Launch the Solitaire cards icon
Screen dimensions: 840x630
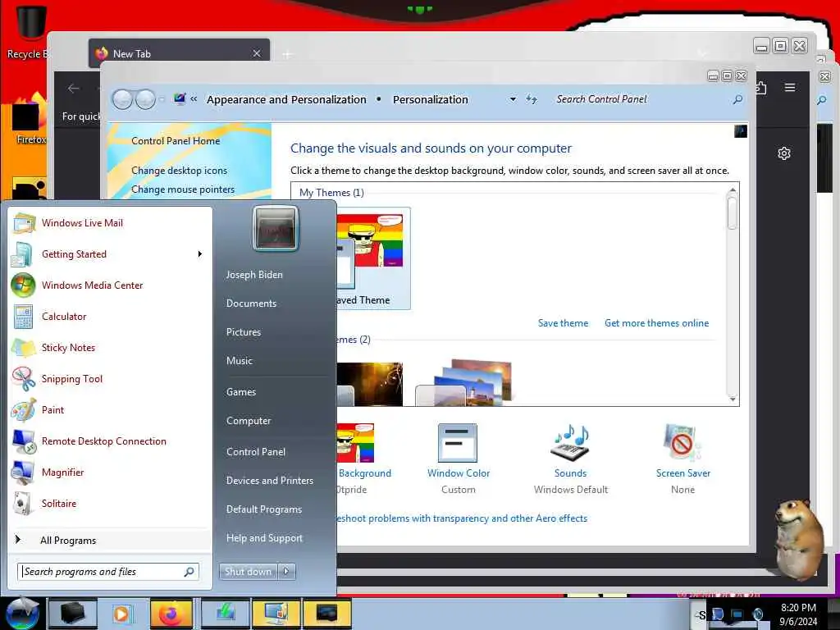[x=22, y=504]
